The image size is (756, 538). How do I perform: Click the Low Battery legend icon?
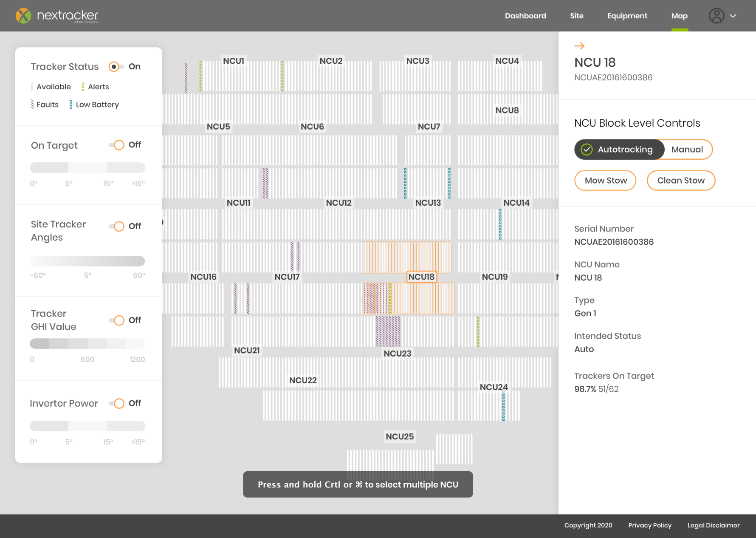[x=71, y=105]
